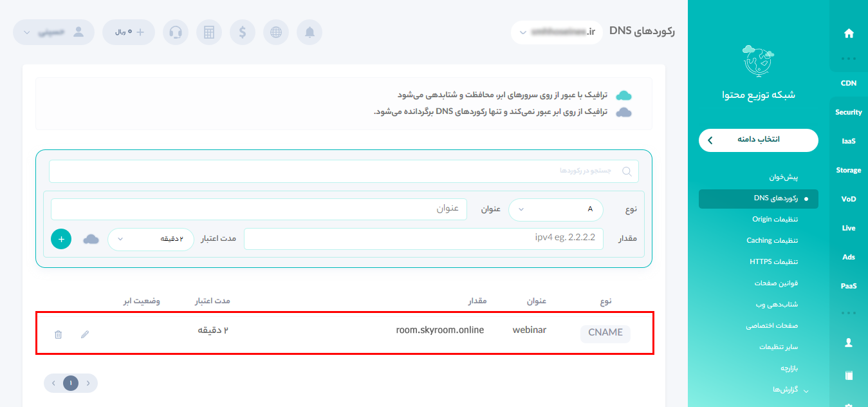868x407 pixels.
Task: Click the room.skyroom.online value
Action: 440,330
